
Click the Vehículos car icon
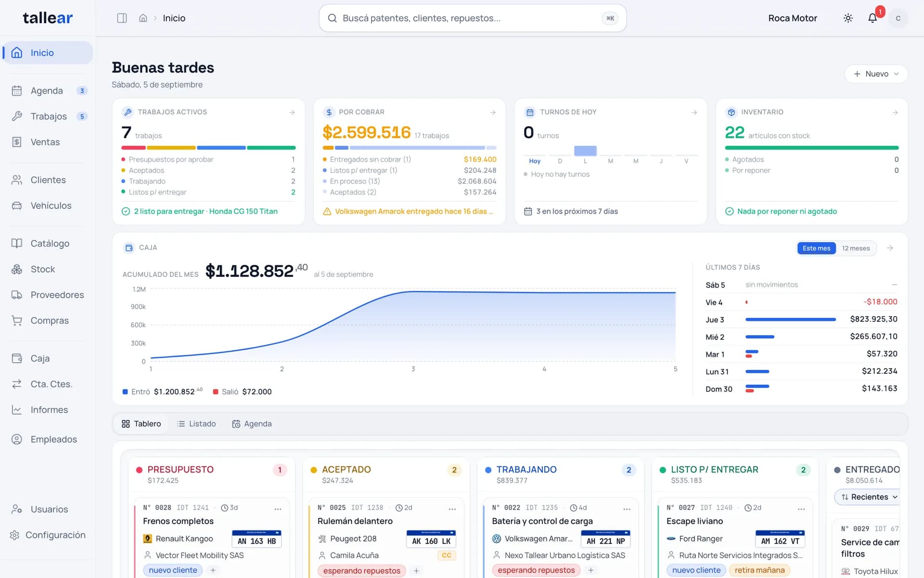pos(17,206)
